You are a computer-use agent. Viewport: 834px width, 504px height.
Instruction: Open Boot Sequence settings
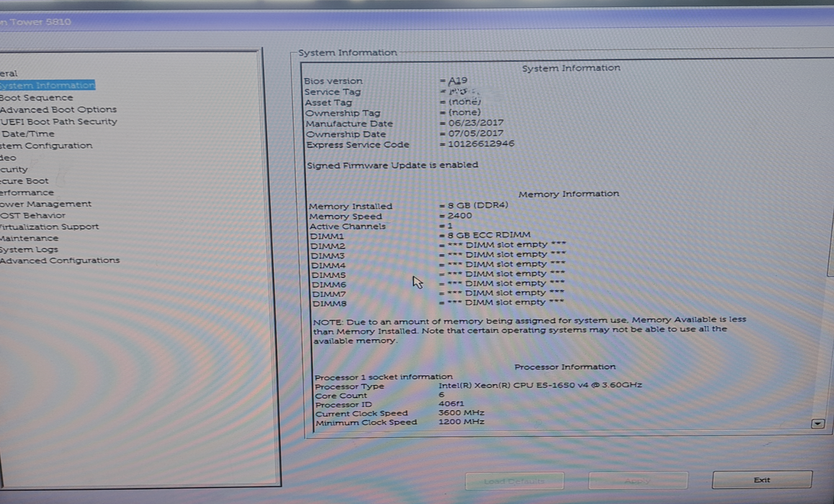coord(36,98)
